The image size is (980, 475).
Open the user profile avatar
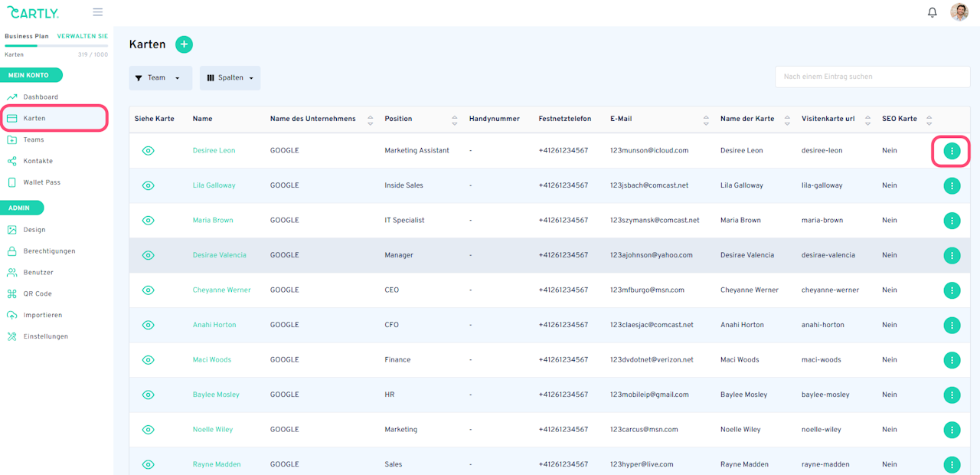(959, 12)
